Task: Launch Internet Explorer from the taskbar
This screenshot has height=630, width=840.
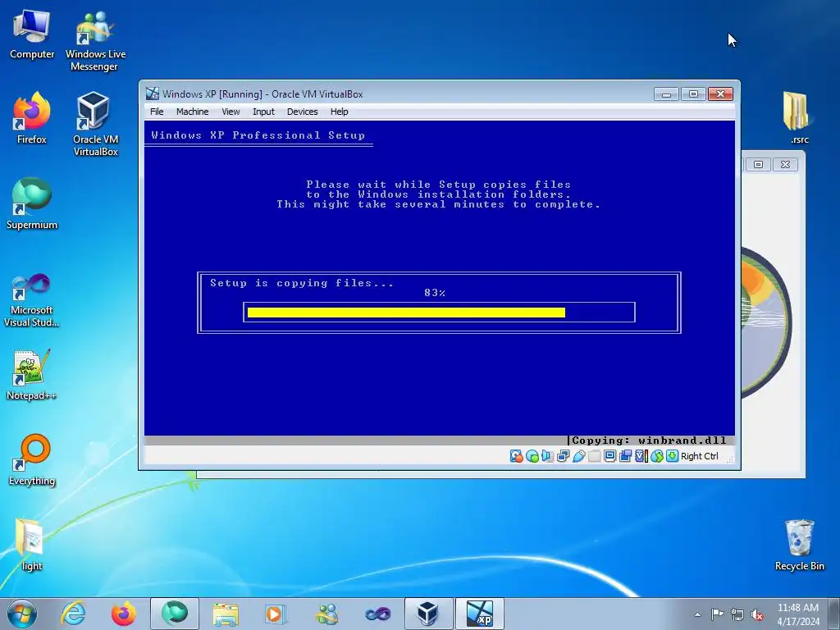Action: [x=73, y=614]
